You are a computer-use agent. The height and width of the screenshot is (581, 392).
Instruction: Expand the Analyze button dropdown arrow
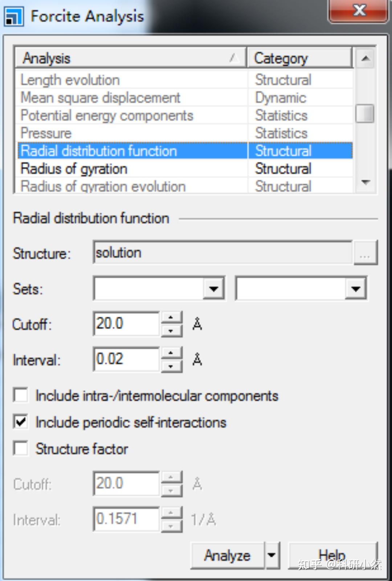[x=272, y=555]
